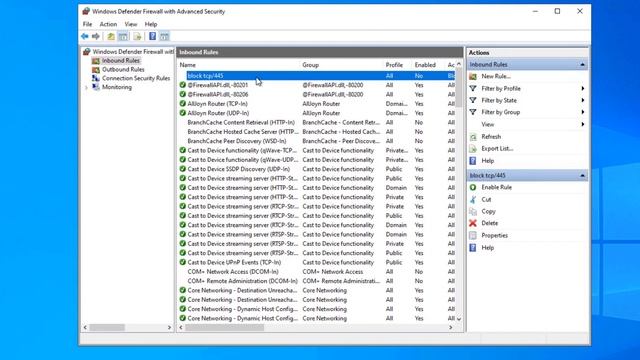Click the Cut scissors icon
The height and width of the screenshot is (360, 640).
click(473, 200)
